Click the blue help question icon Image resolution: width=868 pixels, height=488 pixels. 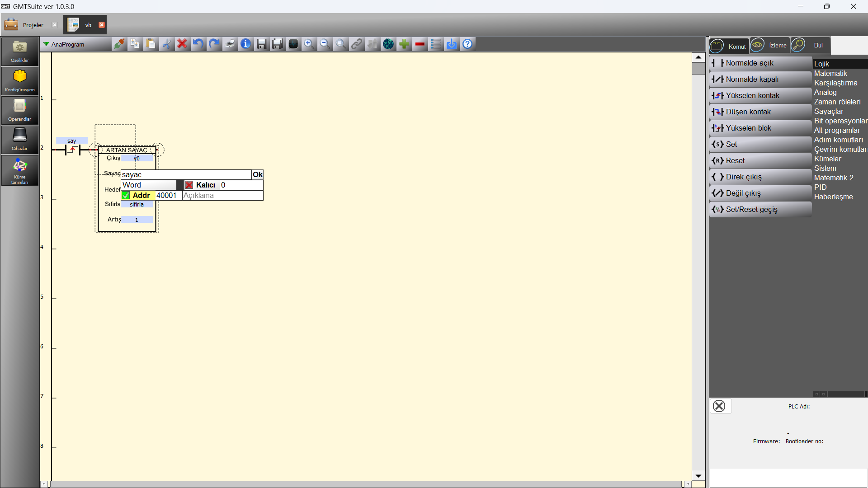[467, 44]
